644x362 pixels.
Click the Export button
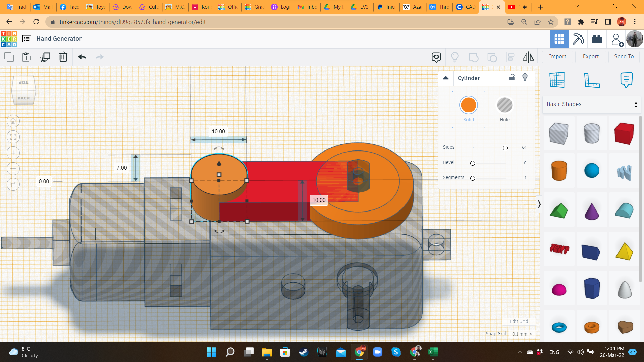tap(591, 57)
